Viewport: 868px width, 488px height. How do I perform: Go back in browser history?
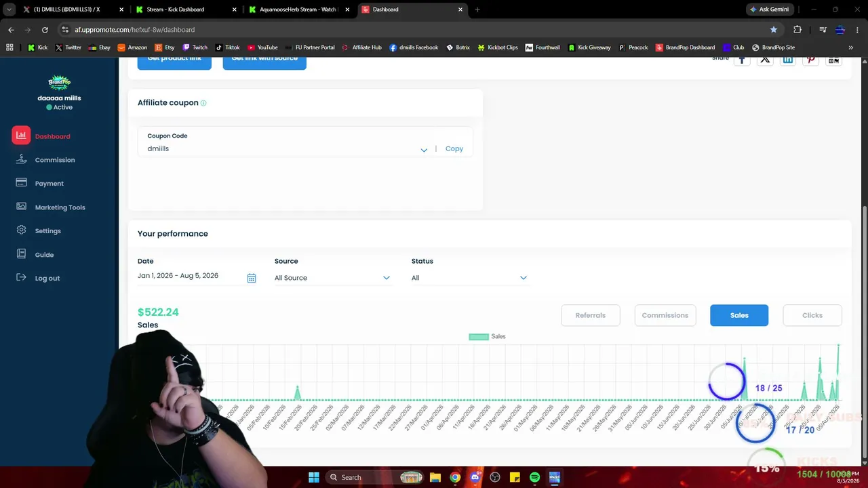(11, 30)
